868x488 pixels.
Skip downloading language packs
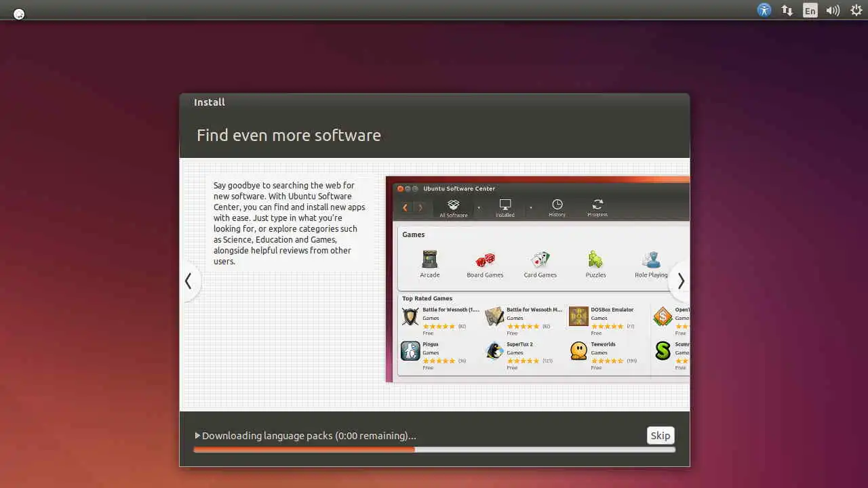tap(660, 436)
